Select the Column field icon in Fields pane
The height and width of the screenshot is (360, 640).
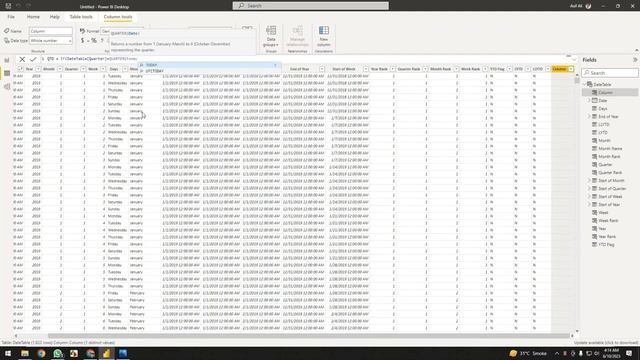point(595,93)
